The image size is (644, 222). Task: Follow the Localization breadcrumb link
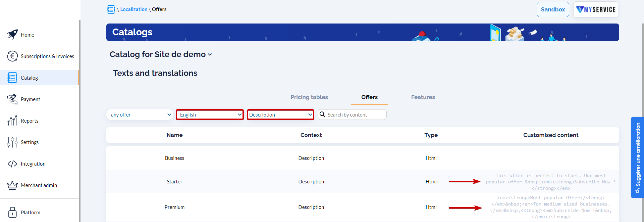[x=134, y=9]
